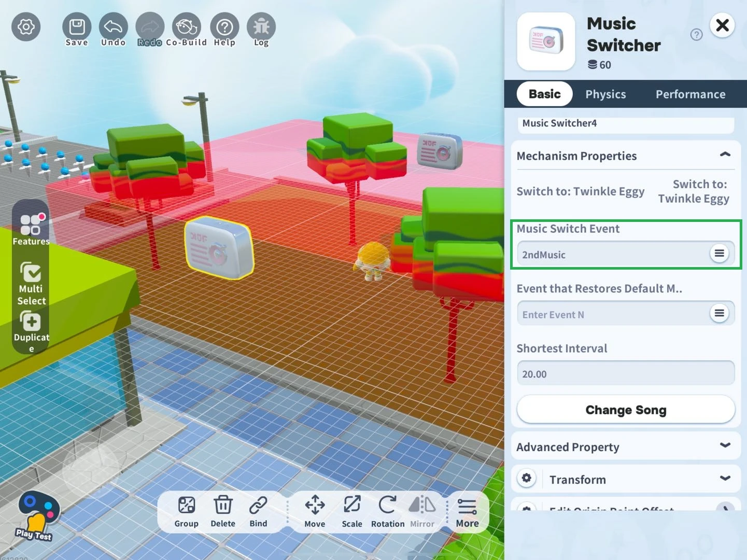Open event list for Music Switch Event
The height and width of the screenshot is (560, 747).
click(719, 254)
